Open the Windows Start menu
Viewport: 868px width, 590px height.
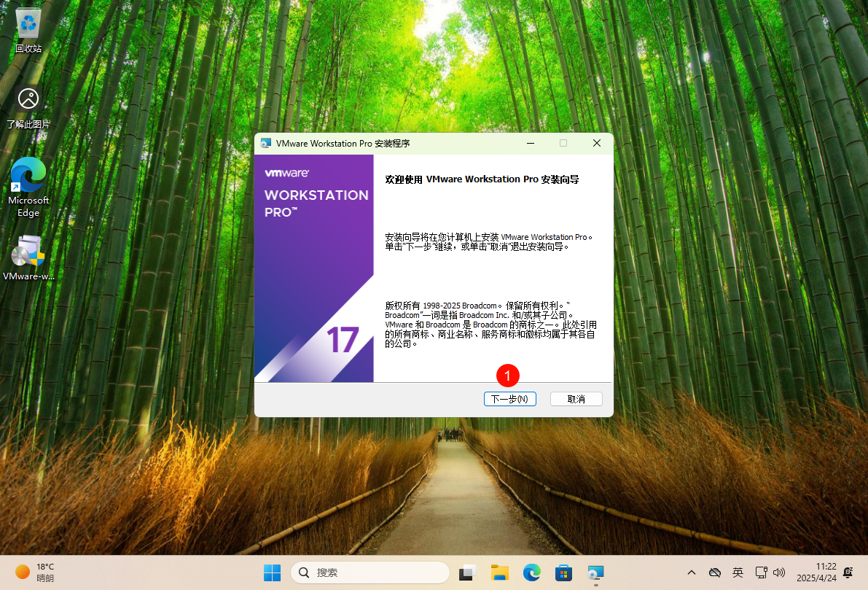click(272, 572)
